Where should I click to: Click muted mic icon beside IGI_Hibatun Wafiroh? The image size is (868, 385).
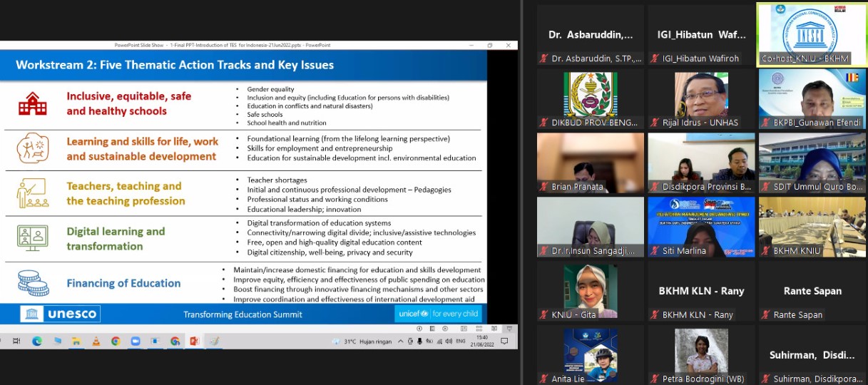[655, 58]
